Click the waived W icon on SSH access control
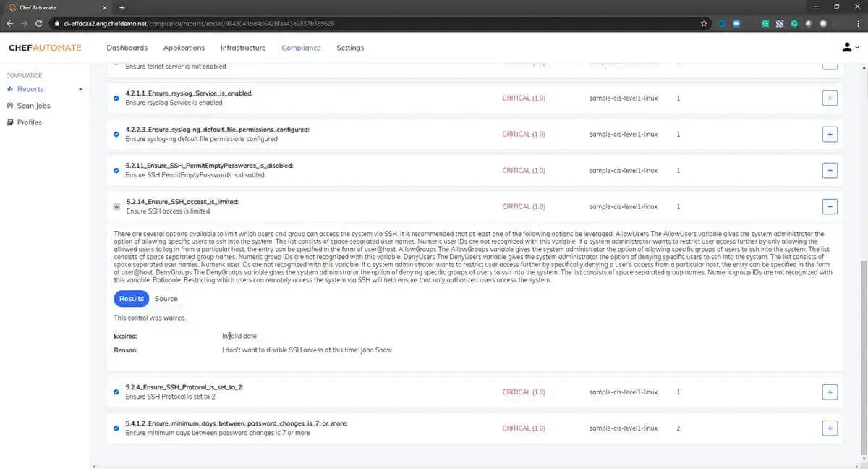Image resolution: width=868 pixels, height=469 pixels. [x=116, y=206]
